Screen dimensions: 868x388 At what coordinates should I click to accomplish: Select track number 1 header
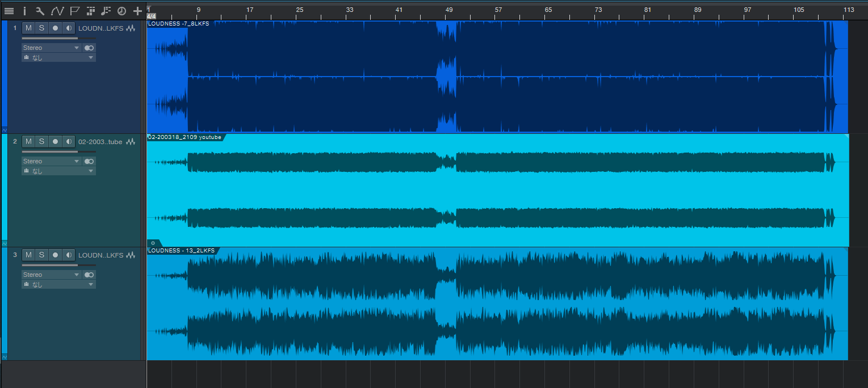coord(15,28)
